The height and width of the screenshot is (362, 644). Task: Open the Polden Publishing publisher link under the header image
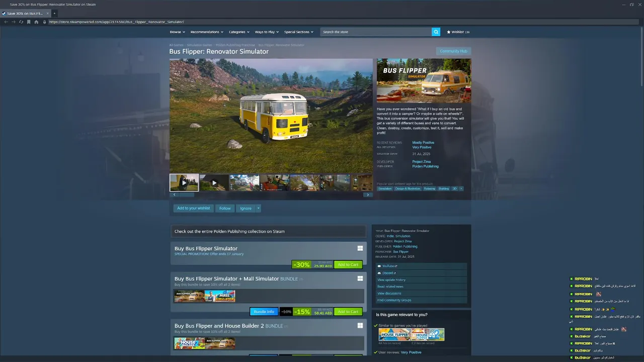point(426,166)
